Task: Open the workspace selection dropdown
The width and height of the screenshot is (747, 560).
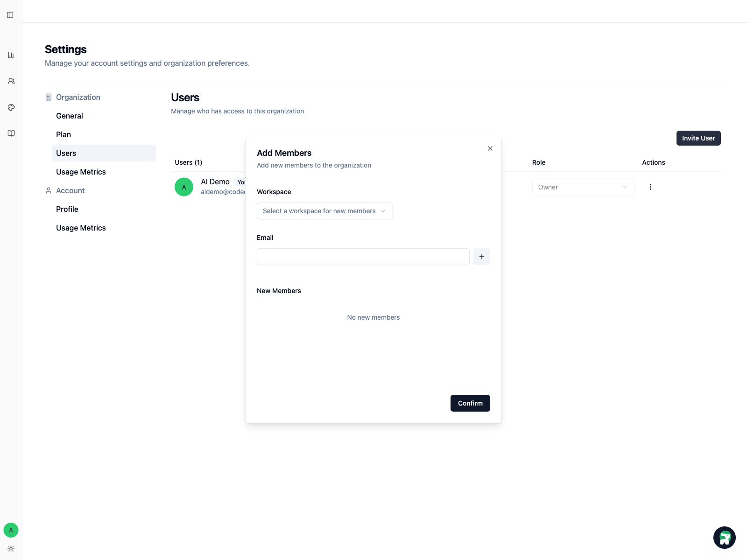Action: point(324,211)
